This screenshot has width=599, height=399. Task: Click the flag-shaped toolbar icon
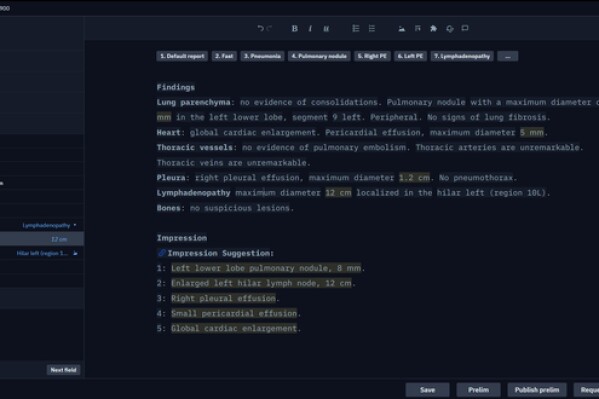coord(418,28)
